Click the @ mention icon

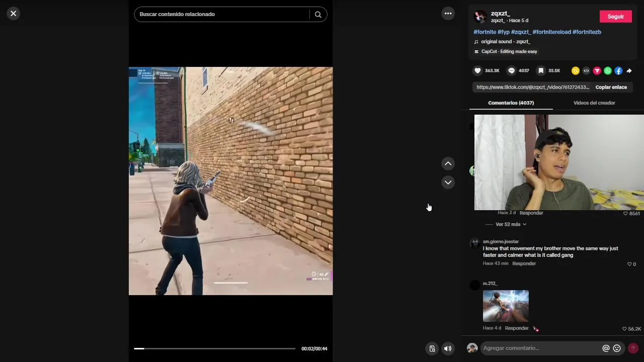click(x=606, y=348)
